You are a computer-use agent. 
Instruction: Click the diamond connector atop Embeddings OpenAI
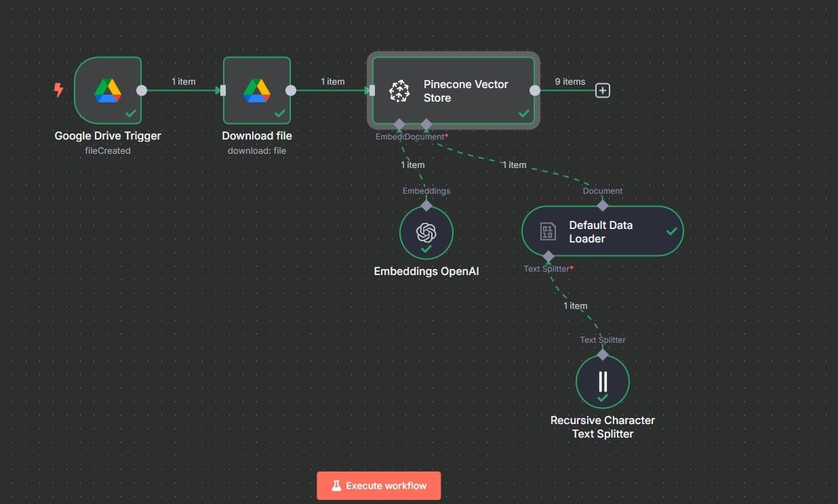(x=426, y=205)
